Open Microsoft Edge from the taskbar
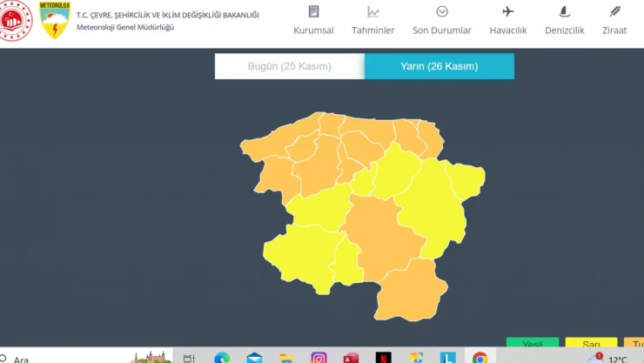 (222, 358)
